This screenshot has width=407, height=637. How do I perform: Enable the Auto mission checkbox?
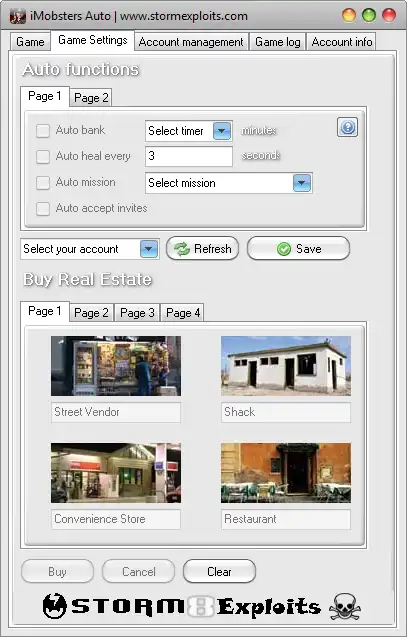pyautogui.click(x=43, y=182)
